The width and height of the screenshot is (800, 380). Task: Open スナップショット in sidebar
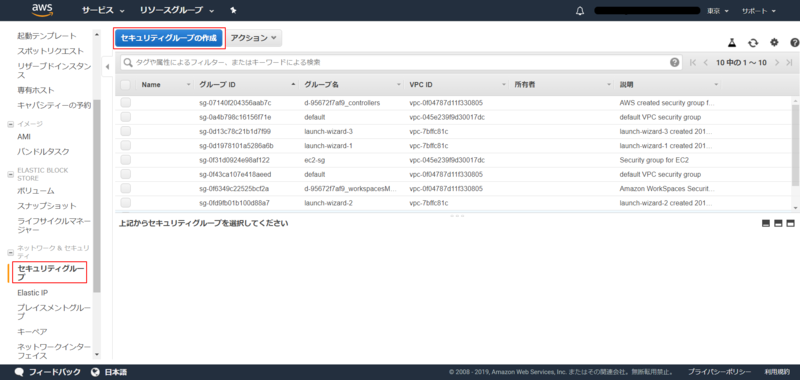pyautogui.click(x=47, y=206)
